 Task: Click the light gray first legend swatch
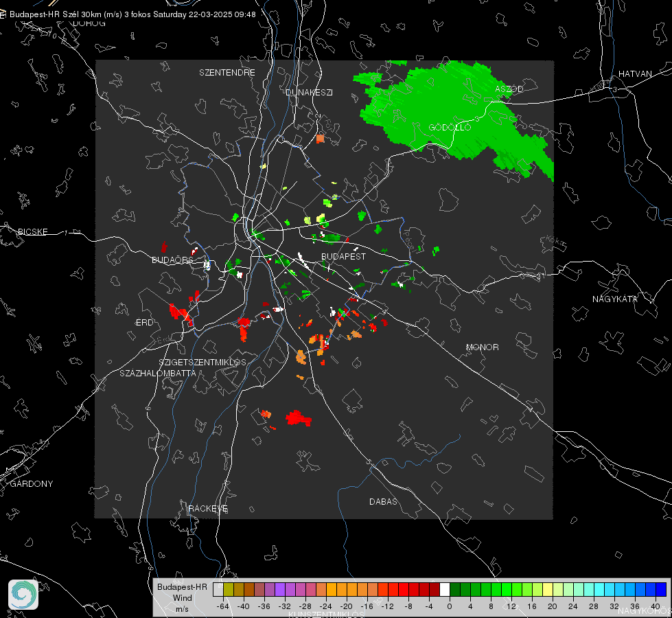(218, 589)
